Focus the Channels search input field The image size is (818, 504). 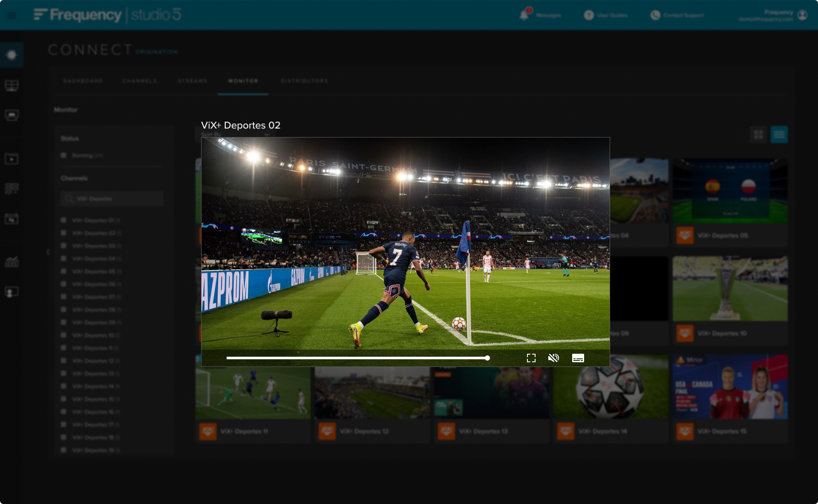click(112, 199)
